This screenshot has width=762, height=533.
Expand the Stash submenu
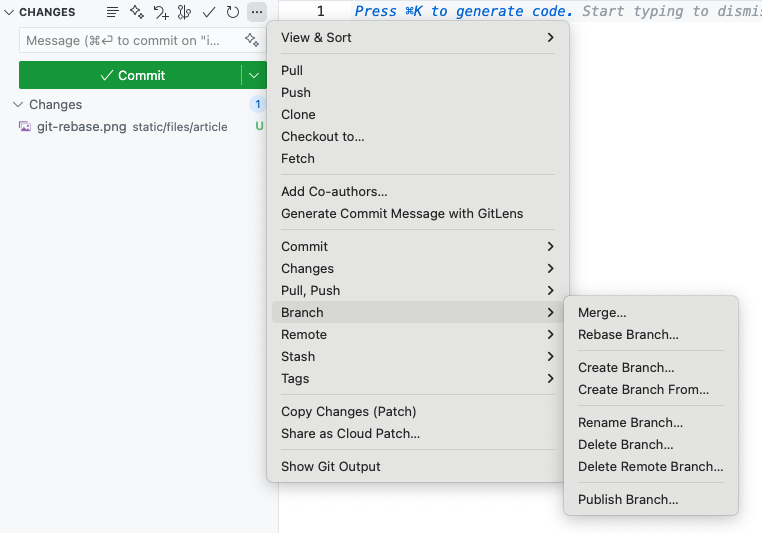pos(418,356)
